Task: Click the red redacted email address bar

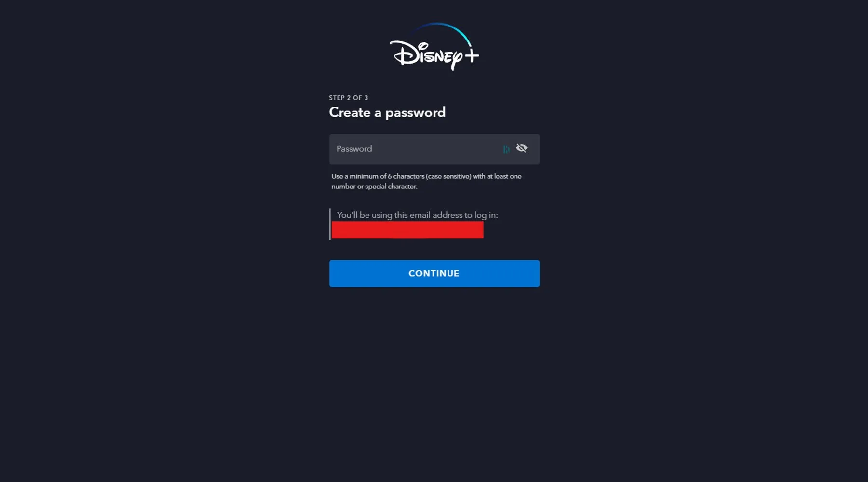Action: click(x=407, y=230)
